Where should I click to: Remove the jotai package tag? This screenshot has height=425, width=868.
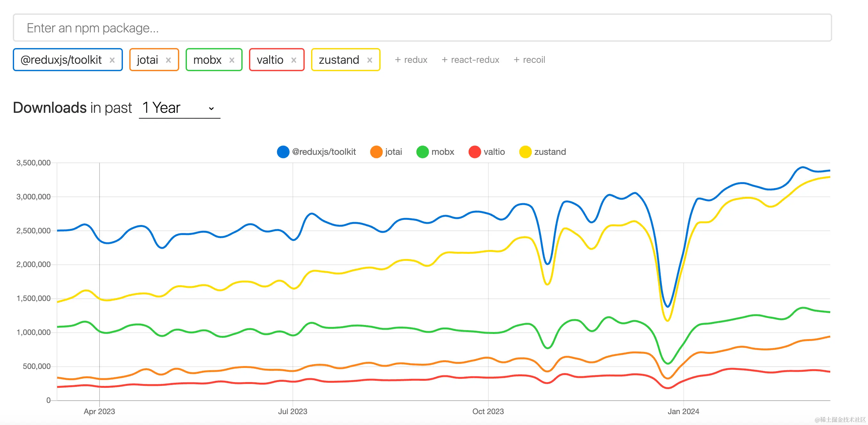[168, 60]
